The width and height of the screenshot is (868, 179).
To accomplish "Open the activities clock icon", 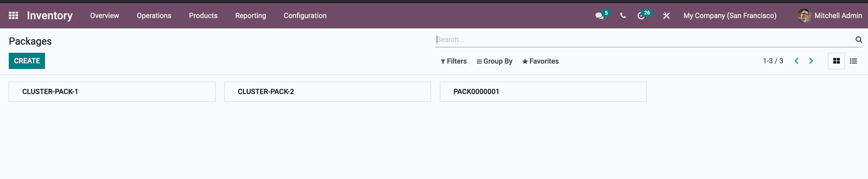I will pos(642,15).
